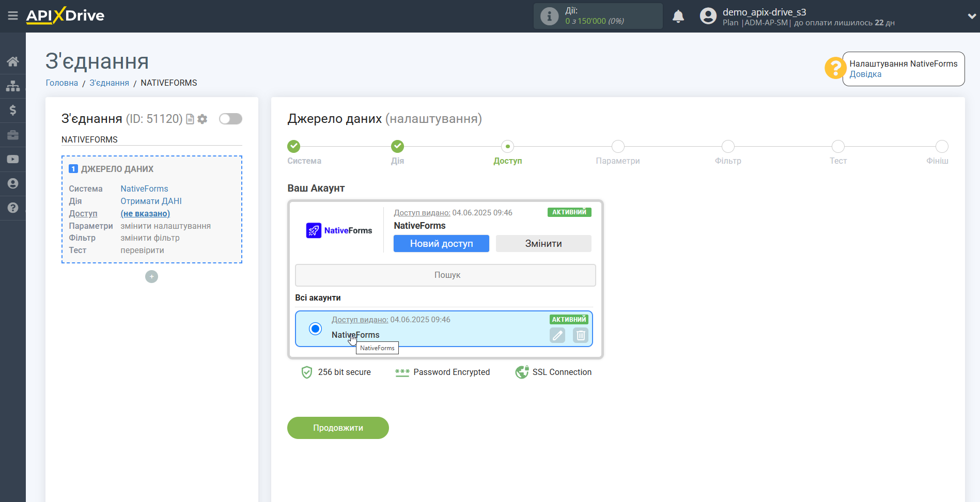Click Змінити button
The height and width of the screenshot is (502, 980).
543,244
